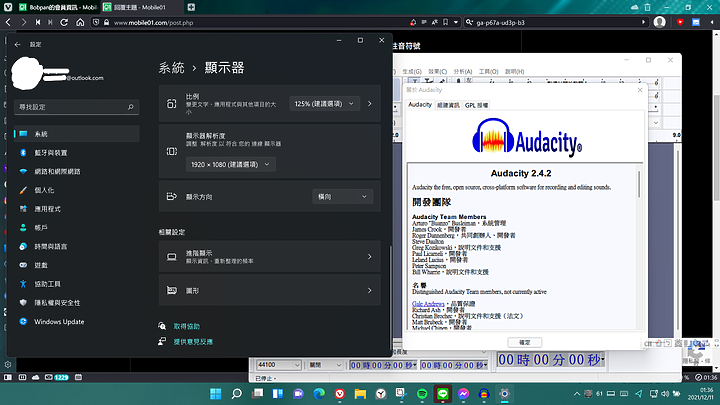Switch to LINE app on taskbar

(443, 394)
